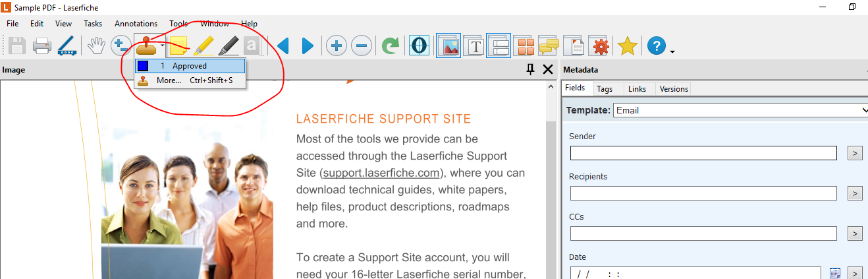868x279 pixels.
Task: Pin the Image pane with pushpin
Action: [x=530, y=69]
